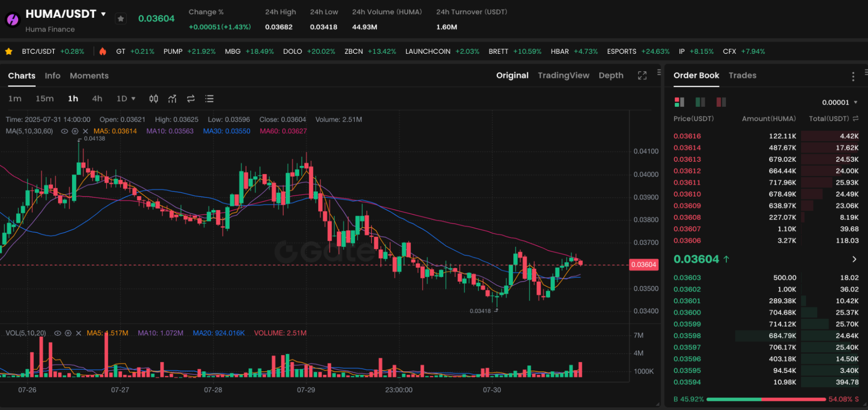Click ask price 0.03612 row
Viewport: 868px width, 410px height.
[x=766, y=171]
